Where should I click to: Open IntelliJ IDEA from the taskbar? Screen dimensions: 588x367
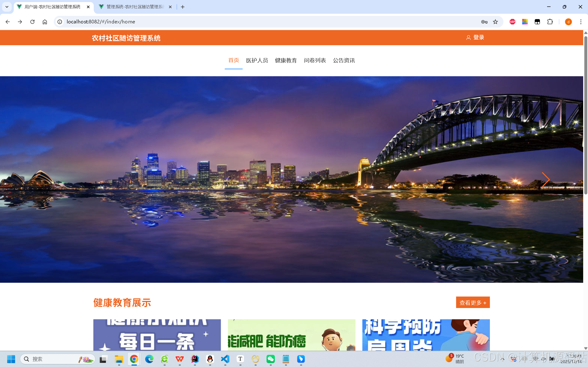195,359
